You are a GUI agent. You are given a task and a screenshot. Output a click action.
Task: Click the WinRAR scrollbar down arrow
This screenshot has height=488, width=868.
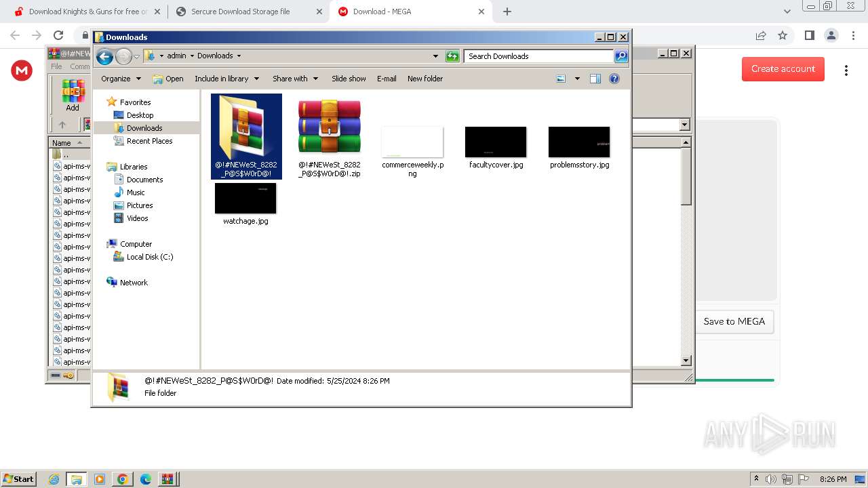(686, 361)
